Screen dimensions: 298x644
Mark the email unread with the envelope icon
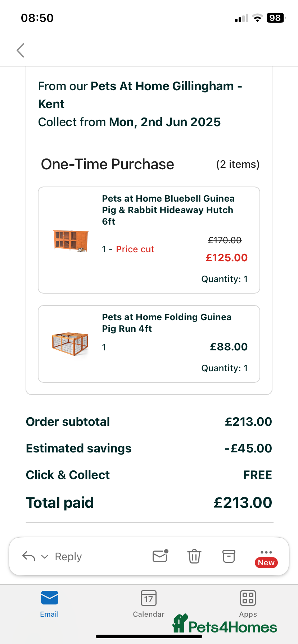tap(159, 556)
